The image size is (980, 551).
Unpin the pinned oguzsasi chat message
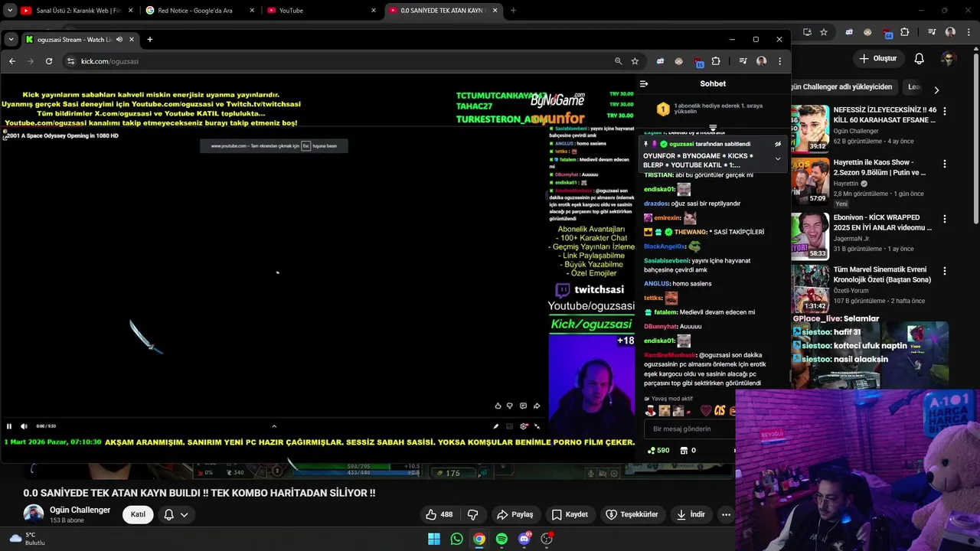tap(778, 144)
